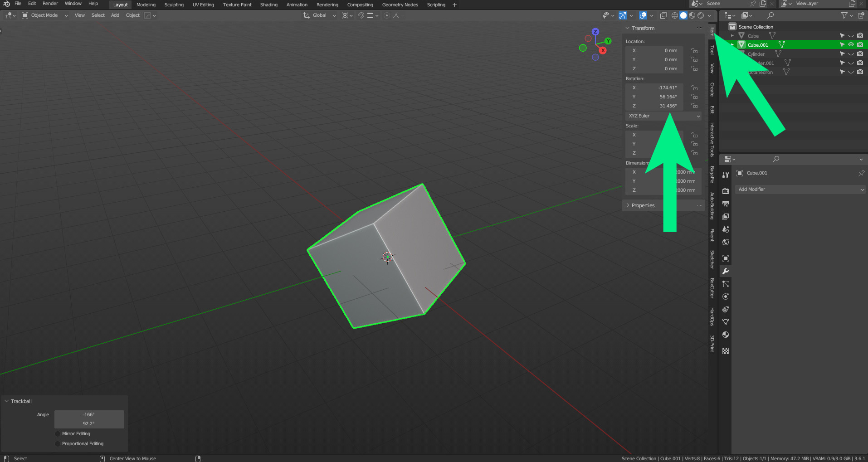The width and height of the screenshot is (868, 462).
Task: Click the Physics properties tab icon
Action: (x=726, y=297)
